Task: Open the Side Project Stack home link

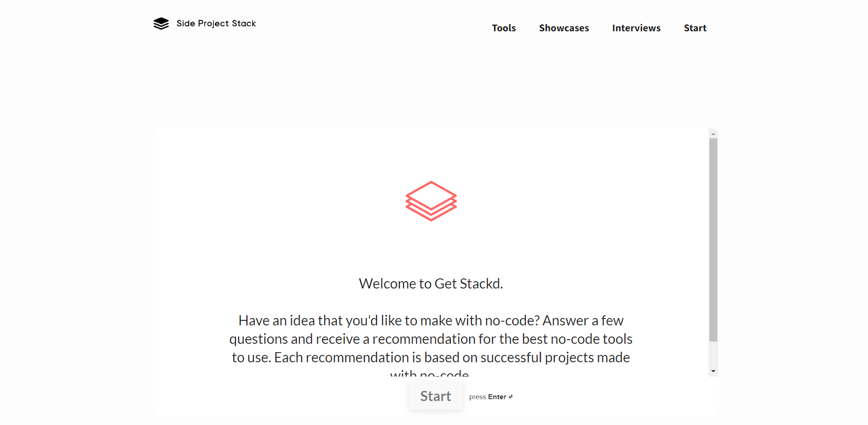Action: pyautogui.click(x=205, y=23)
